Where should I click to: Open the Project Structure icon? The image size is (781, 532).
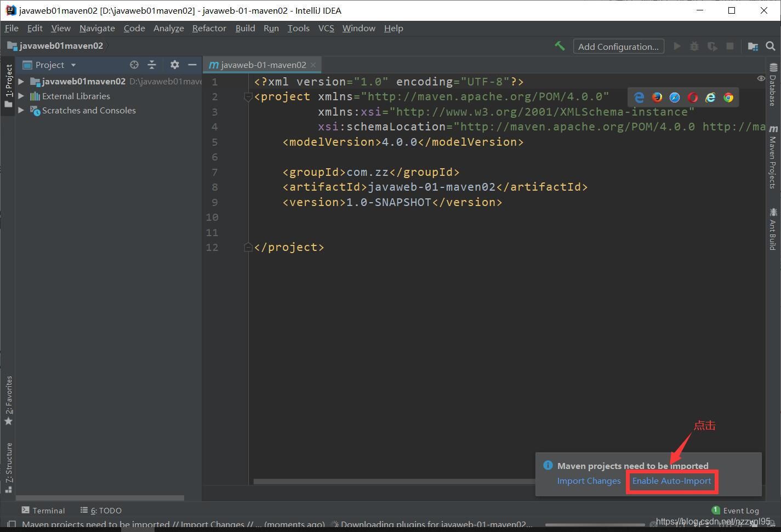click(x=753, y=47)
